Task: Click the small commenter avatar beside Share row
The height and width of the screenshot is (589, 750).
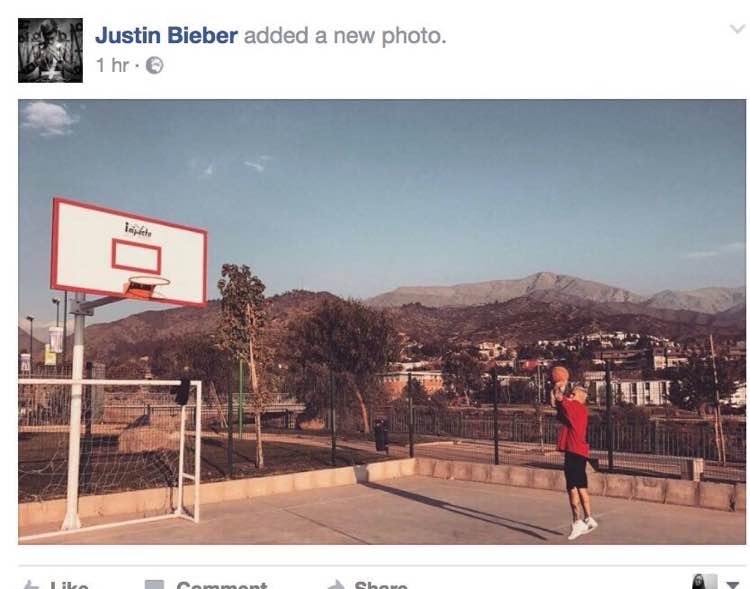Action: 705,581
